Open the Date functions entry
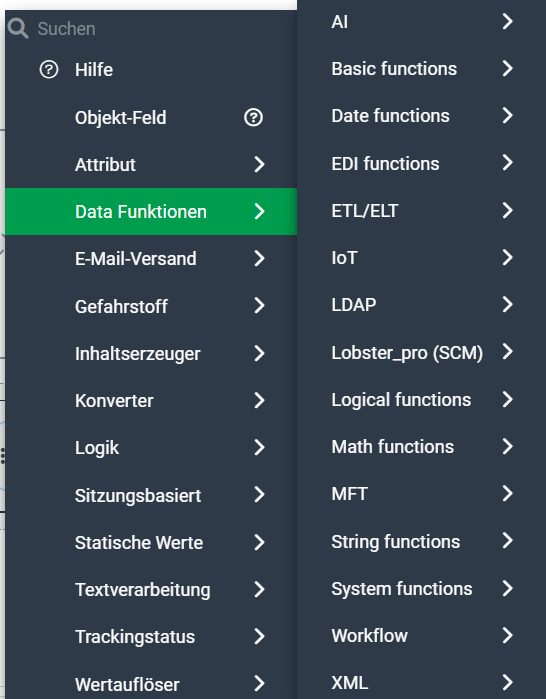This screenshot has height=699, width=546. (422, 116)
